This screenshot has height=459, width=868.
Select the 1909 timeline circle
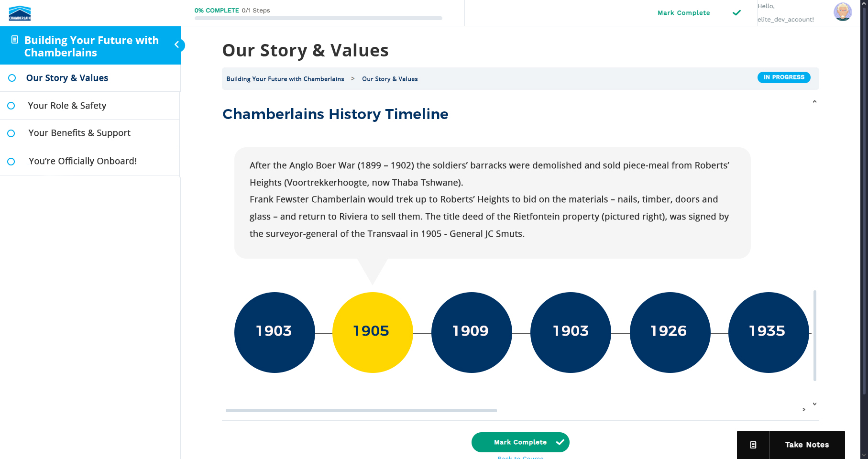point(471,332)
